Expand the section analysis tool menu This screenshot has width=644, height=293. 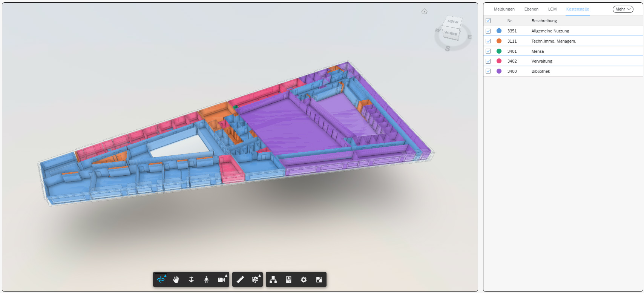[x=256, y=280]
